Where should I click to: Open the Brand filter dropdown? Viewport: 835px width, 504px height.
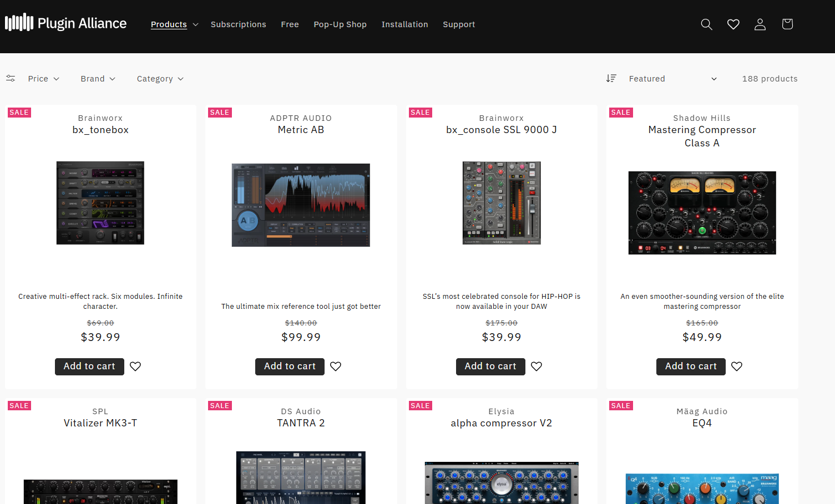tap(98, 78)
